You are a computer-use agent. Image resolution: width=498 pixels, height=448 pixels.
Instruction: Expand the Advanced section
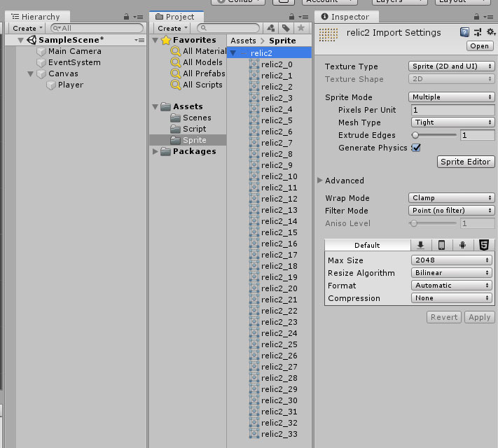pos(319,181)
